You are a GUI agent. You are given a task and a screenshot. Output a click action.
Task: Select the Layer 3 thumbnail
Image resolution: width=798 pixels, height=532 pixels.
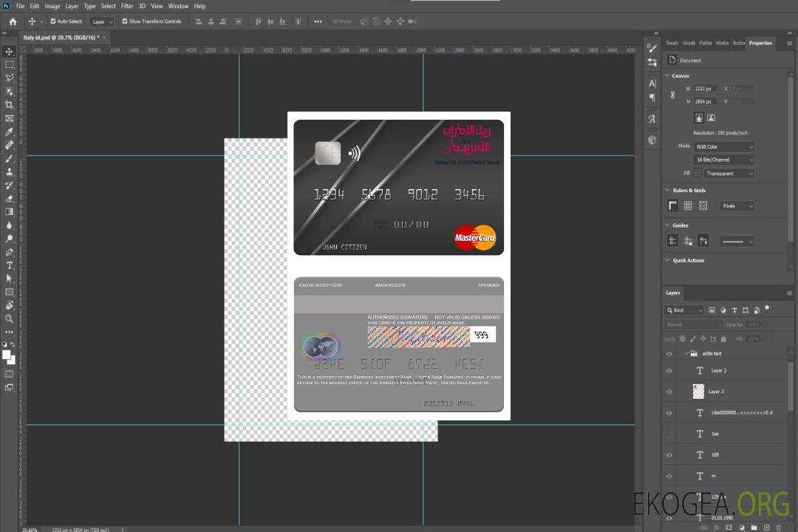699,392
